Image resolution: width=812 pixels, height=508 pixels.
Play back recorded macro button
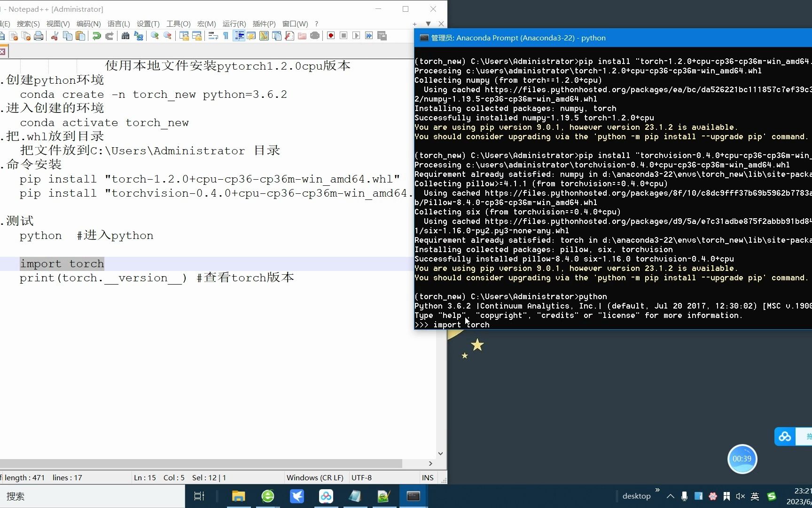point(356,36)
